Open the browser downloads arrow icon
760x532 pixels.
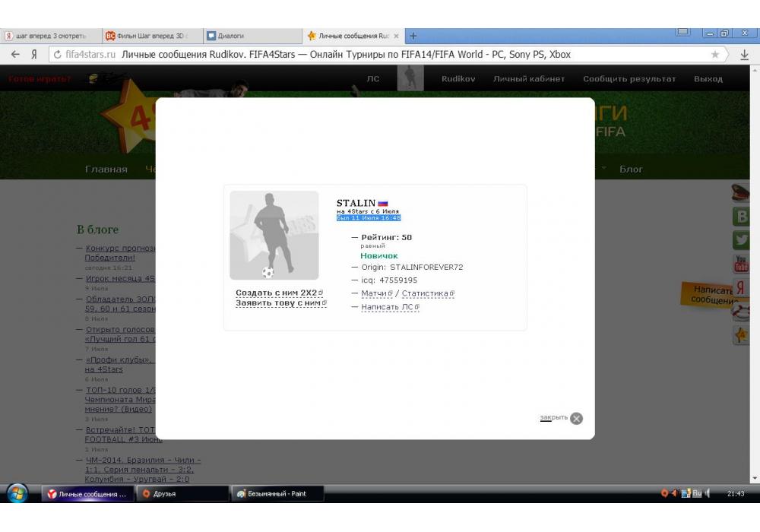[x=744, y=55]
